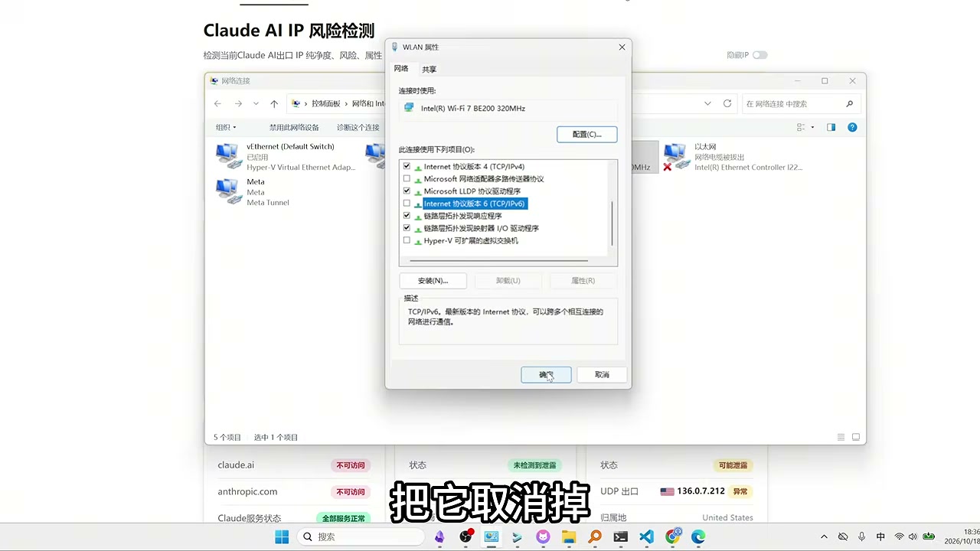Toggle Microsoft LLDP 协议驱动程序 checkbox
Viewport: 980px width, 551px height.
pos(407,191)
